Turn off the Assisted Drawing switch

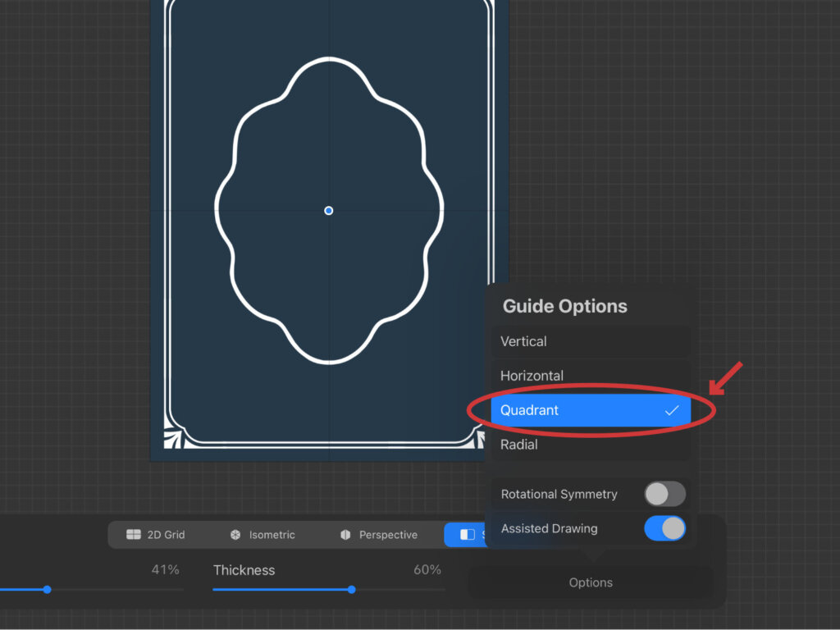pyautogui.click(x=664, y=528)
